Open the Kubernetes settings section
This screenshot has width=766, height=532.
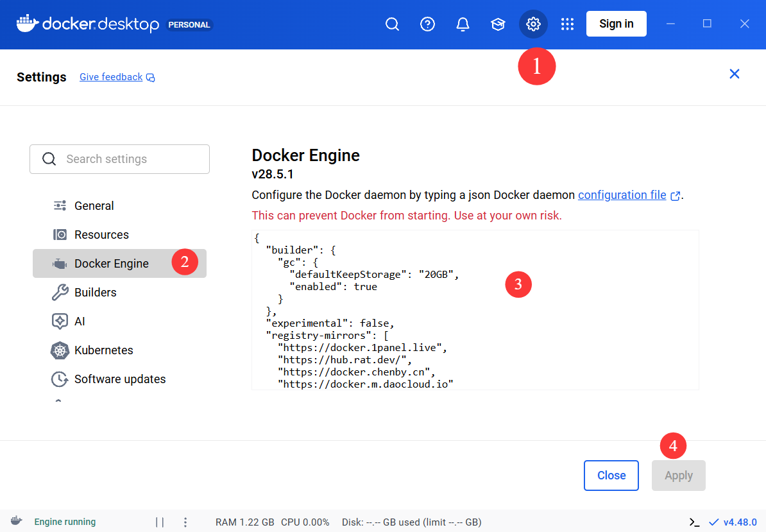[120, 350]
